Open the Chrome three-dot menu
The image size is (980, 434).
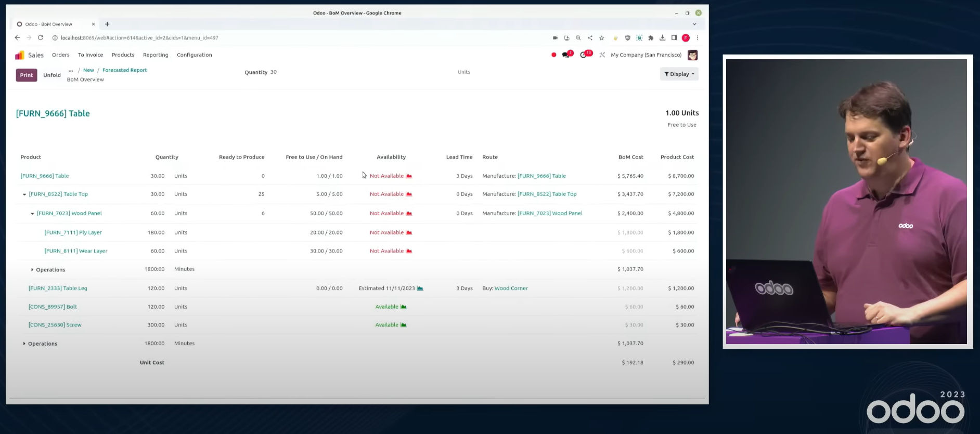(x=698, y=38)
